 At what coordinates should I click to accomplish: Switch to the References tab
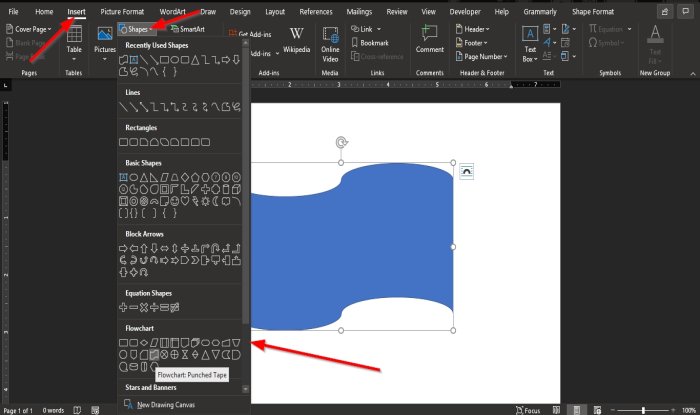(316, 12)
